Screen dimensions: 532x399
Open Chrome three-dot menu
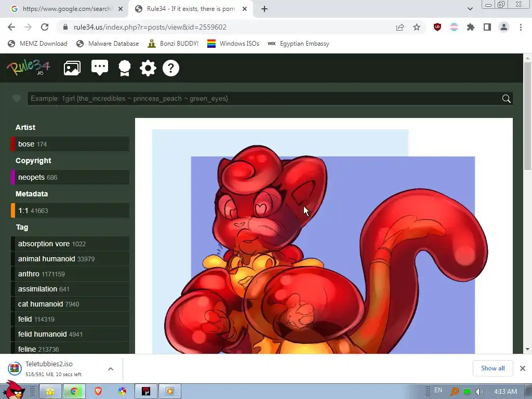click(x=521, y=27)
